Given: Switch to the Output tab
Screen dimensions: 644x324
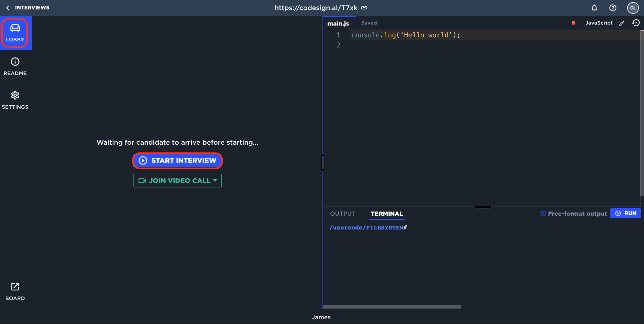Looking at the screenshot, I should (x=343, y=214).
